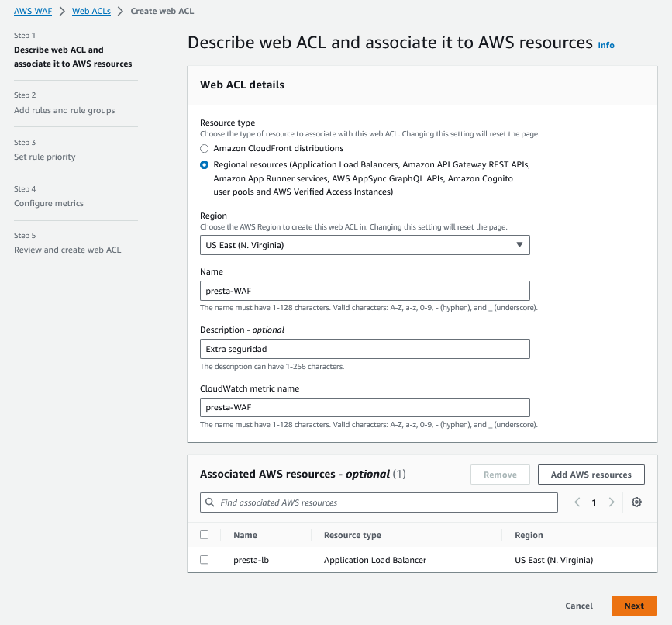Navigate to Web ACLs breadcrumb
Screen dimensions: 672x625
click(x=91, y=12)
